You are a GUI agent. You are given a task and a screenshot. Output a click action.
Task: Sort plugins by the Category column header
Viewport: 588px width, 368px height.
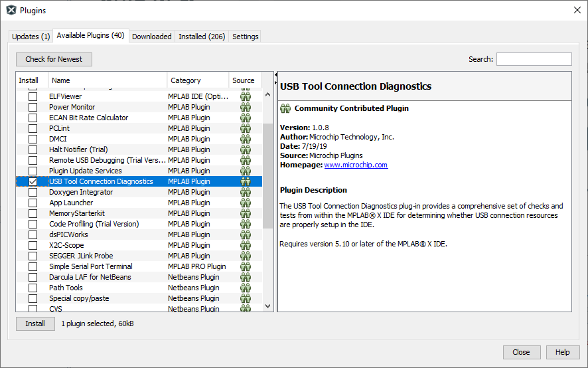(198, 80)
